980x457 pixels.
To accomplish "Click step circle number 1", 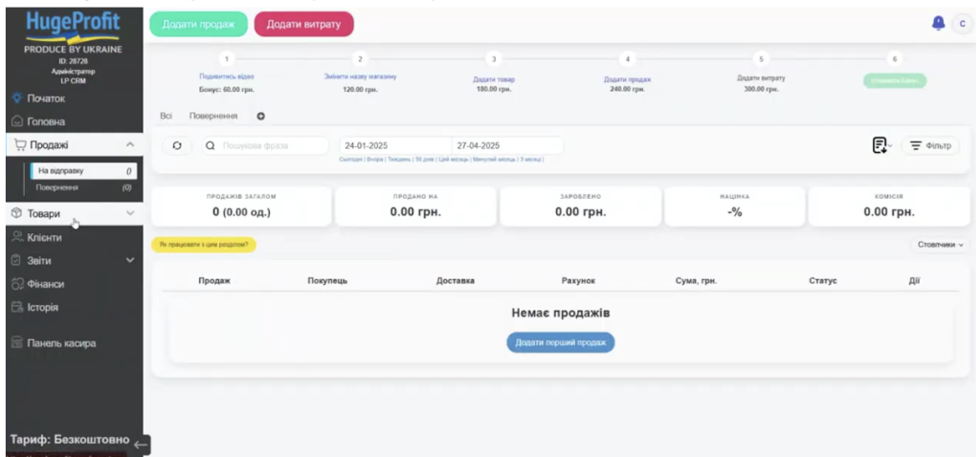I will pyautogui.click(x=227, y=58).
